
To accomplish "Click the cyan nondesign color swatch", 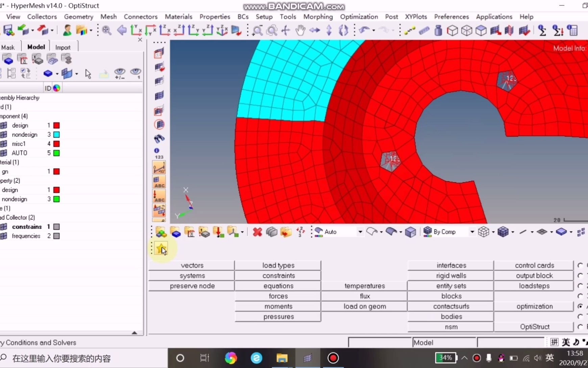I will click(x=56, y=135).
